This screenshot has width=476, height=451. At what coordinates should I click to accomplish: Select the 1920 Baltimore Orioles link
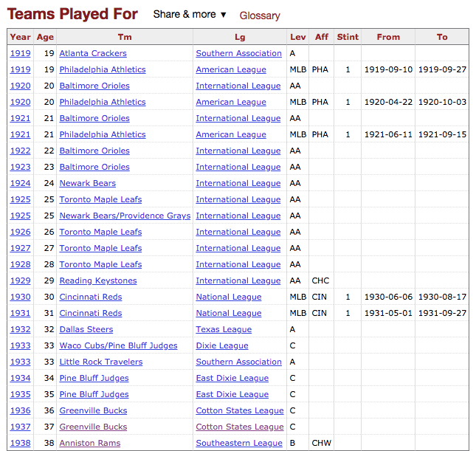pyautogui.click(x=94, y=86)
